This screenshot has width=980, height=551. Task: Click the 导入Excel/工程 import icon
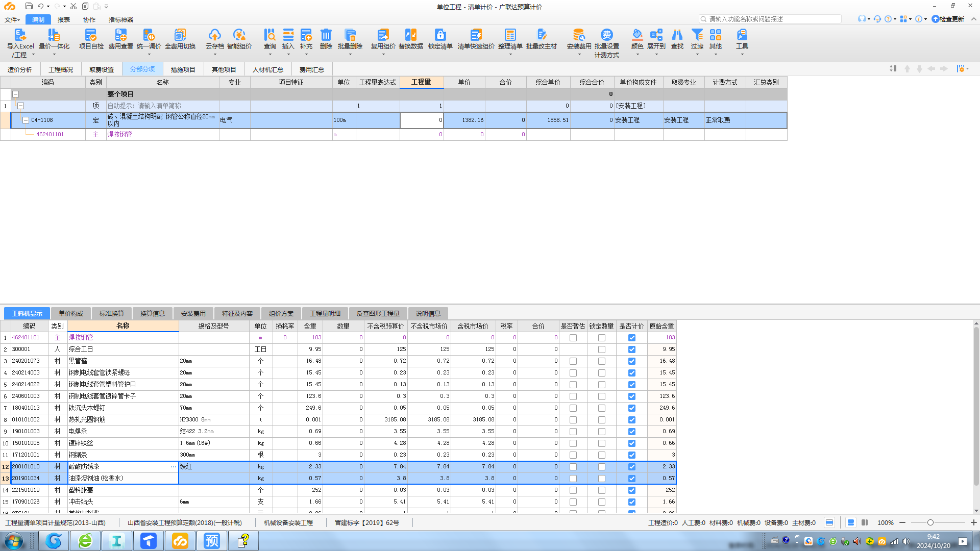click(20, 35)
